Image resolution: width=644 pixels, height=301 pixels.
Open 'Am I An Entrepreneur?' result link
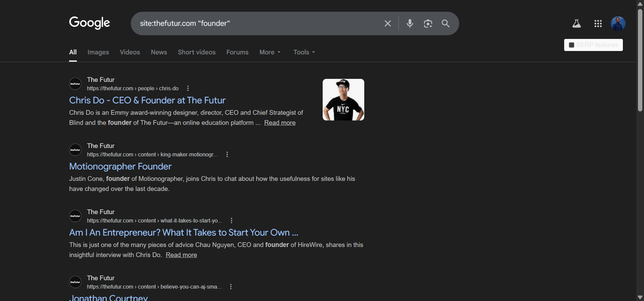point(183,233)
